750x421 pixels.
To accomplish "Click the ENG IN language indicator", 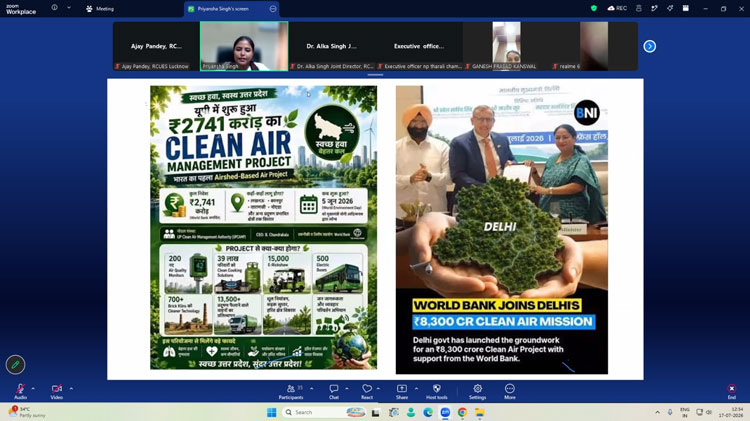I will [x=685, y=412].
